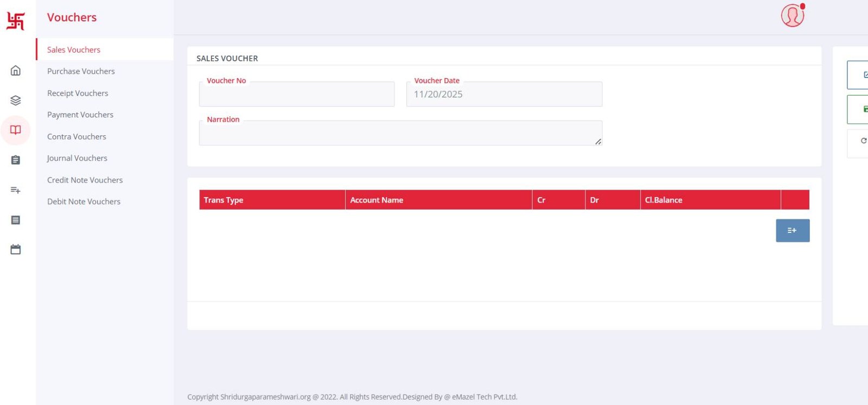Click inside the Narration text area

400,134
